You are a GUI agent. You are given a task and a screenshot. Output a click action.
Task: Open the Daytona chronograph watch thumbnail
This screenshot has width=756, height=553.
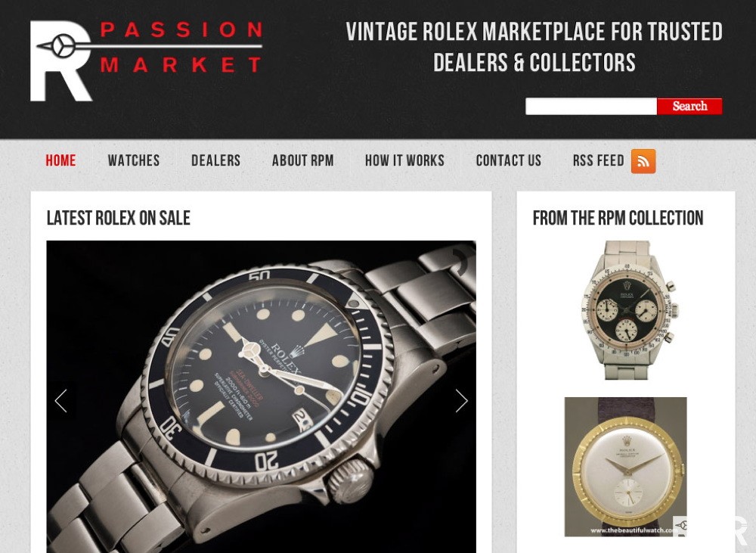click(x=626, y=310)
